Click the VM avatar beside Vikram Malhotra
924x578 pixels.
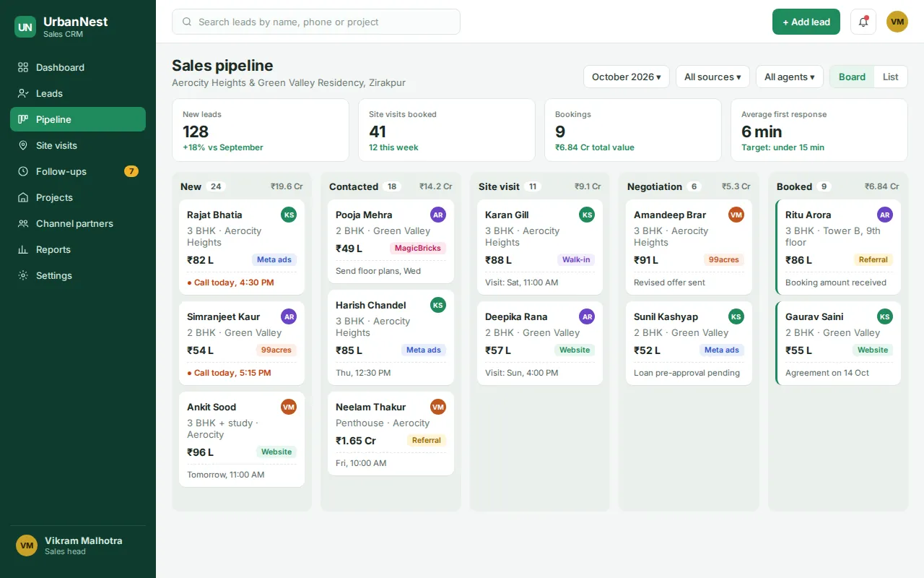click(27, 545)
